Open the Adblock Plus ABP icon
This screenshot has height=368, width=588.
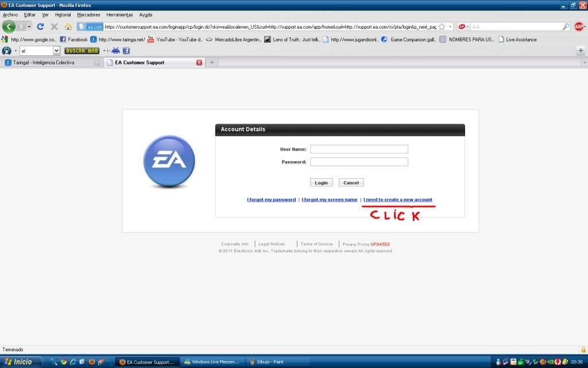click(579, 26)
